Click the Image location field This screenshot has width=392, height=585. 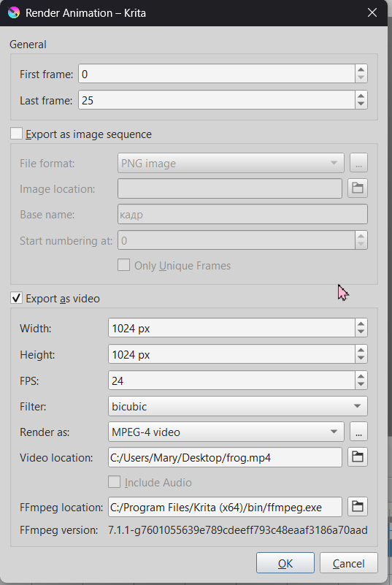pyautogui.click(x=230, y=188)
